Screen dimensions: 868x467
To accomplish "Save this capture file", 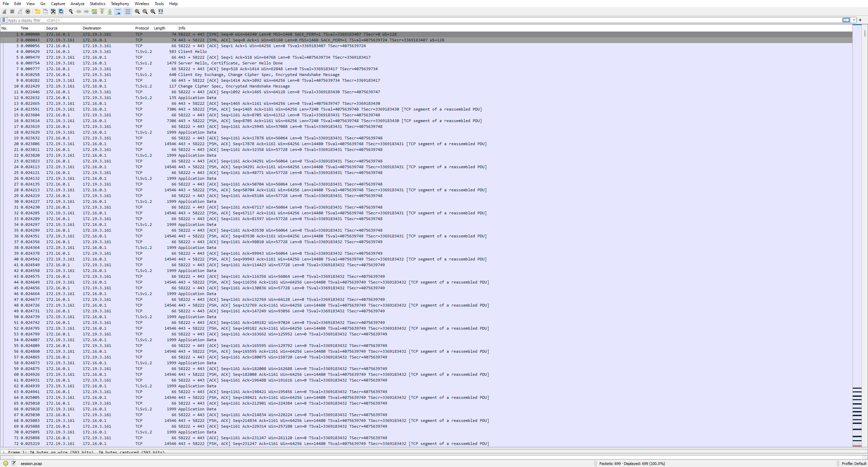I will (x=45, y=12).
